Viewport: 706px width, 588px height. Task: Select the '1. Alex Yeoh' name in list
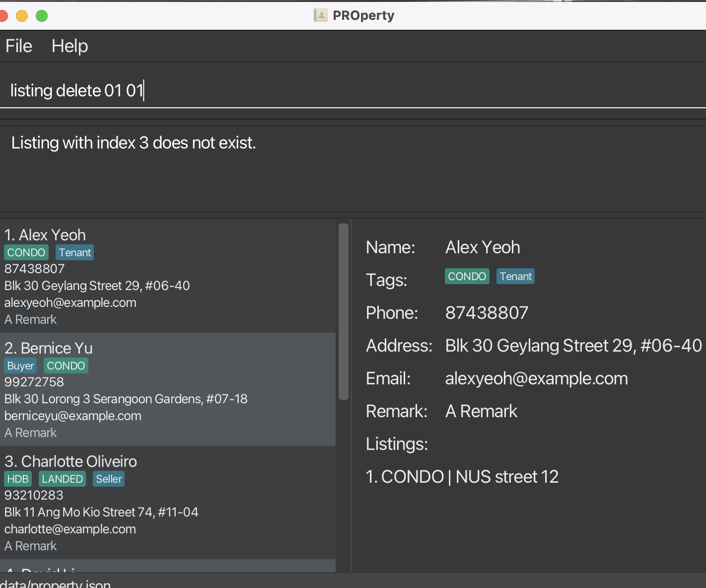pyautogui.click(x=45, y=235)
